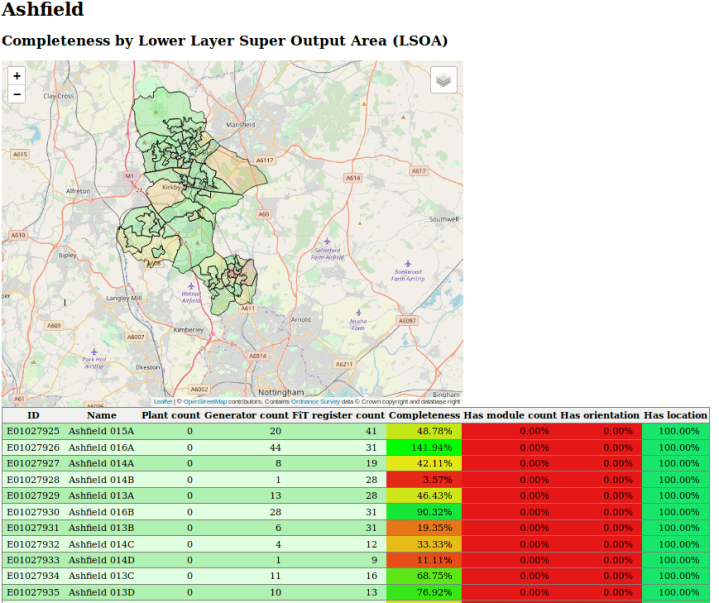Click the Ashfield page heading
Viewport: 719px width, 603px height.
(x=43, y=9)
